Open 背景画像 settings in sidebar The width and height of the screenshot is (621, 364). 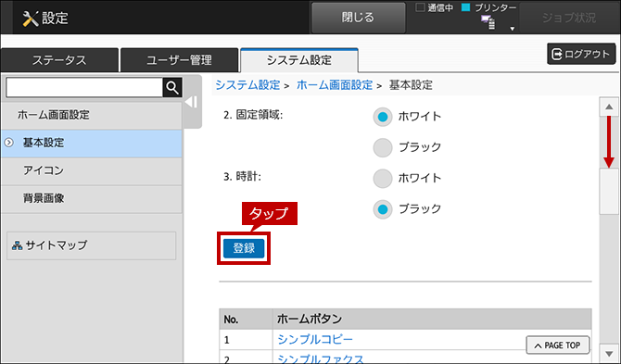pos(92,198)
